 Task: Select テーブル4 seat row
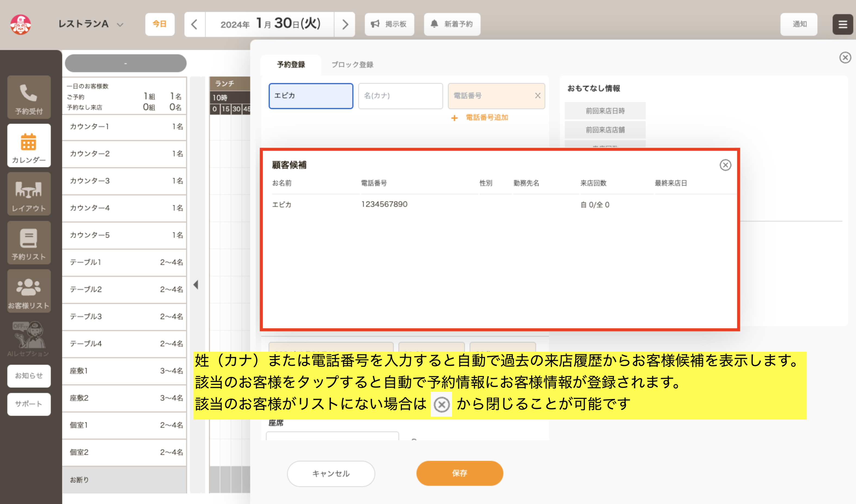point(124,344)
